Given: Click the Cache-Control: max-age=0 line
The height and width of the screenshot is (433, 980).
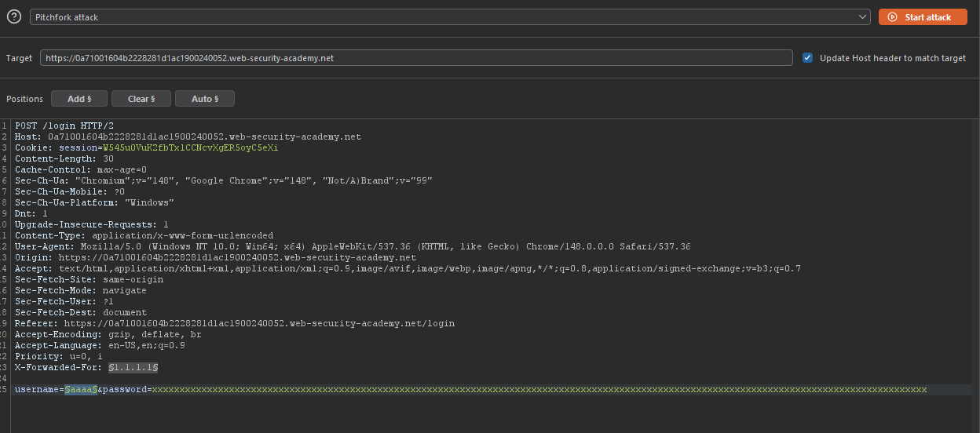Looking at the screenshot, I should (81, 169).
